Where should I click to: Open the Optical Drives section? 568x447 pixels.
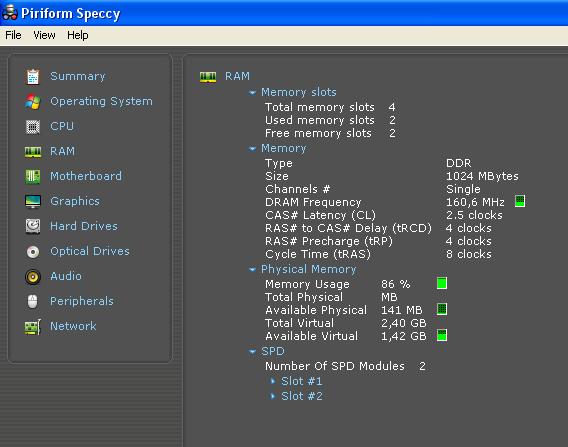(x=89, y=251)
